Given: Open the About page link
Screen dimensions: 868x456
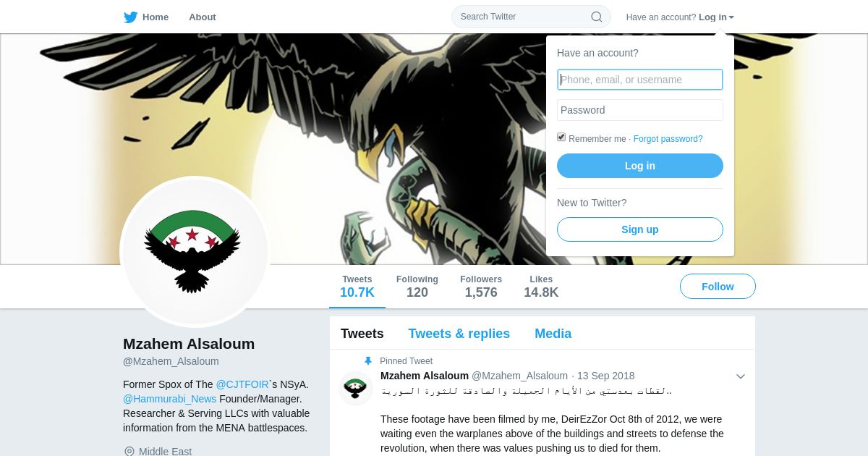Looking at the screenshot, I should pyautogui.click(x=202, y=17).
